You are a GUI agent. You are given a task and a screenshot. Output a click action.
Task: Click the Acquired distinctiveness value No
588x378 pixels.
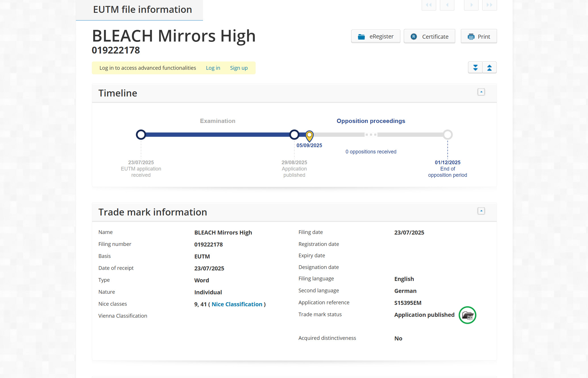point(398,338)
